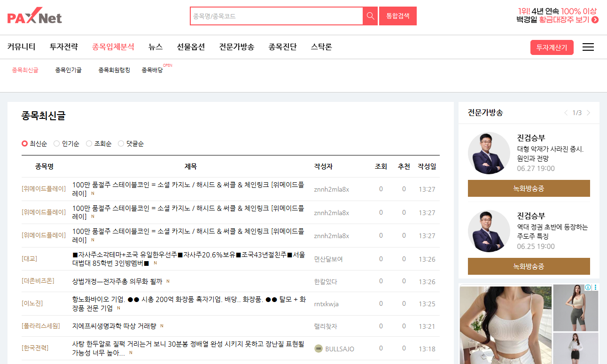
Task: Click the 전문가방송 sidebar heading
Action: [485, 113]
